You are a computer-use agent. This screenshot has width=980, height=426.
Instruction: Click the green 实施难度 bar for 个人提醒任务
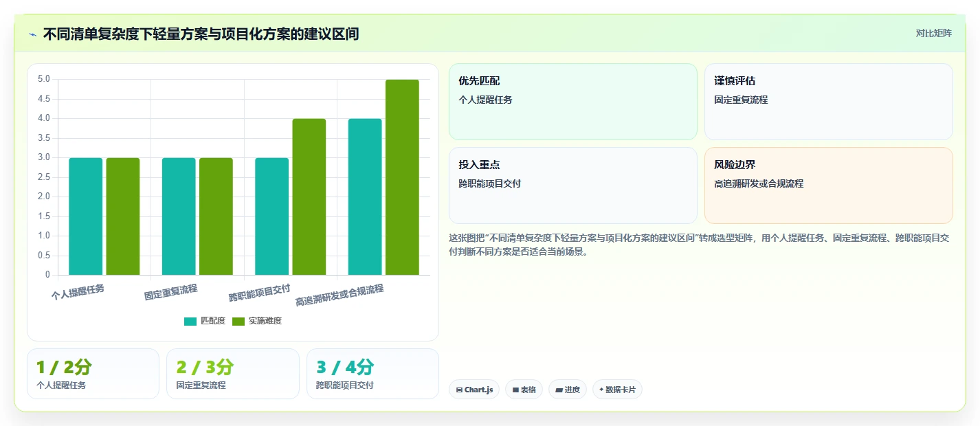[x=123, y=216]
